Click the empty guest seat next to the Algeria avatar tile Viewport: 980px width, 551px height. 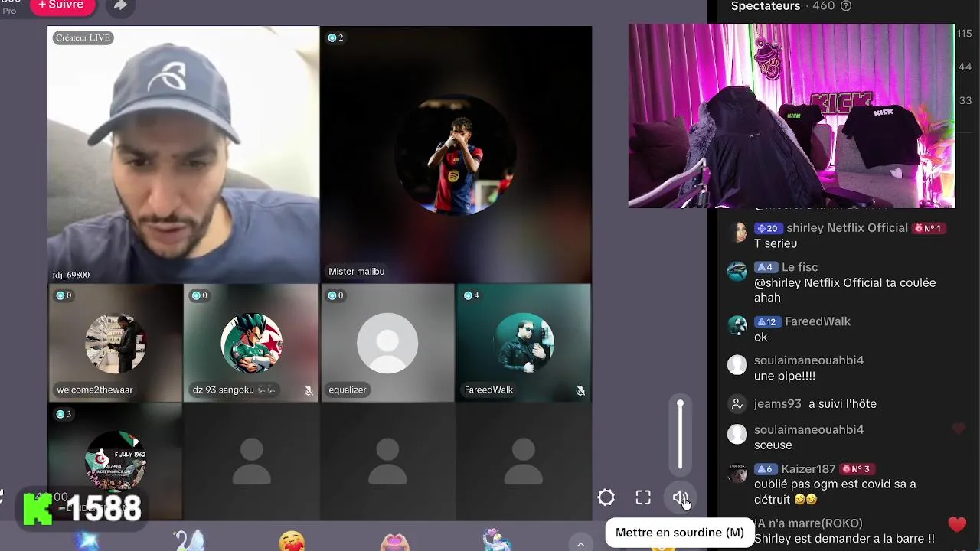pyautogui.click(x=251, y=461)
